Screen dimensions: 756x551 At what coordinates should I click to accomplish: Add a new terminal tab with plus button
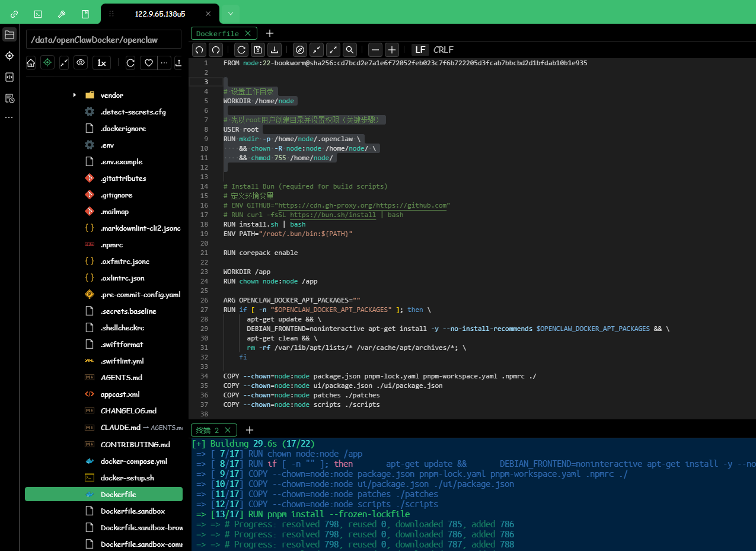click(x=250, y=430)
